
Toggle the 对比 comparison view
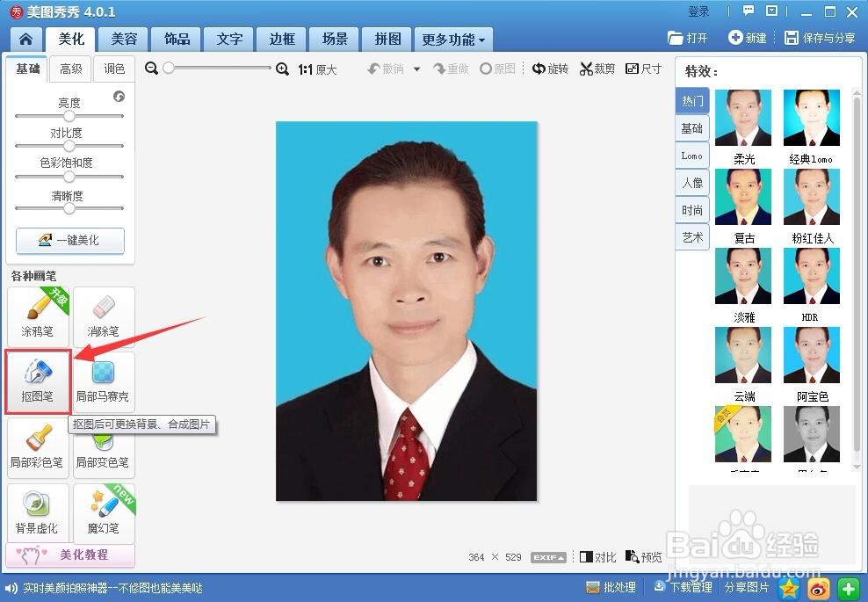pyautogui.click(x=597, y=556)
